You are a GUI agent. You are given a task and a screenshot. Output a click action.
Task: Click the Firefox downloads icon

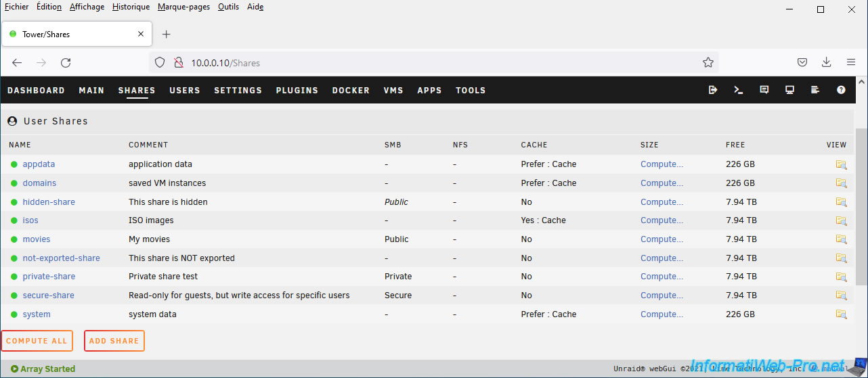[826, 62]
